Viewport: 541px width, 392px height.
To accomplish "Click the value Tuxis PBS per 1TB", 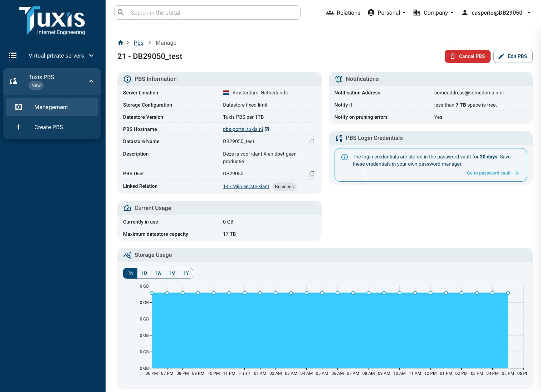I will [243, 117].
